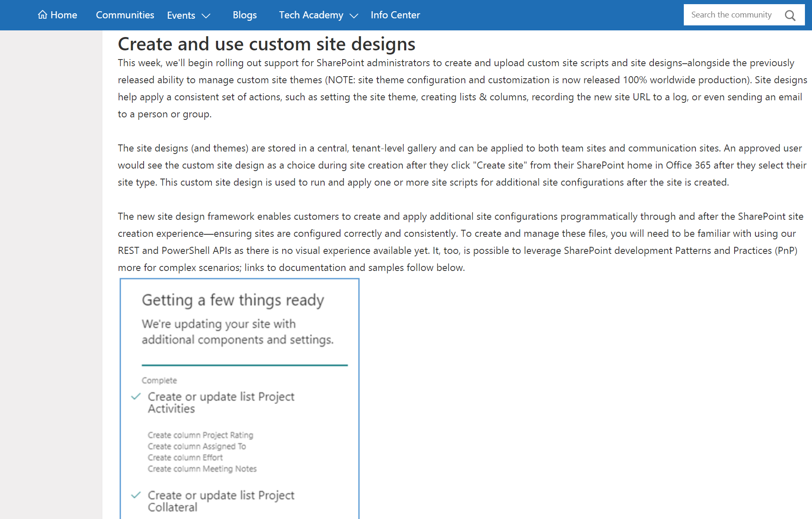The height and width of the screenshot is (519, 812).
Task: Expand the Events dropdown chevron
Action: [206, 16]
